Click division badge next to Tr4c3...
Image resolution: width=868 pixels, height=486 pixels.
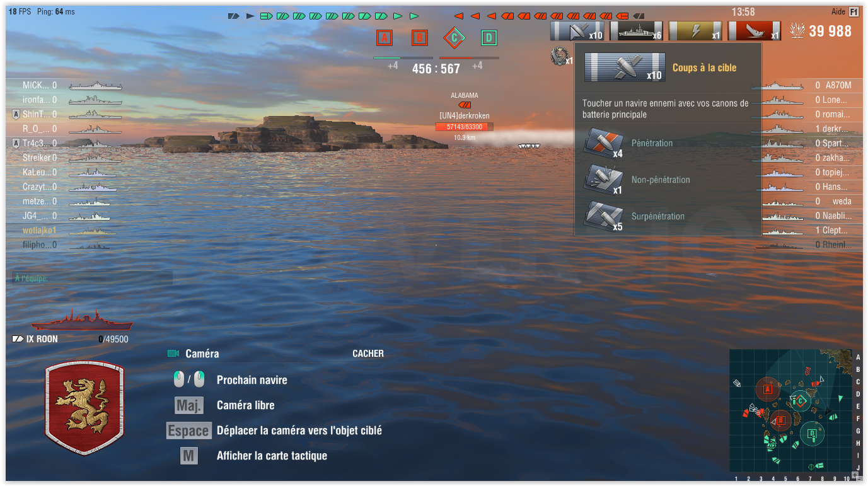click(x=16, y=143)
